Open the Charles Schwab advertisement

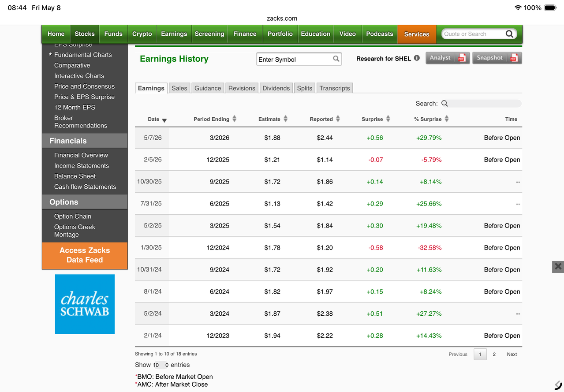(x=85, y=304)
